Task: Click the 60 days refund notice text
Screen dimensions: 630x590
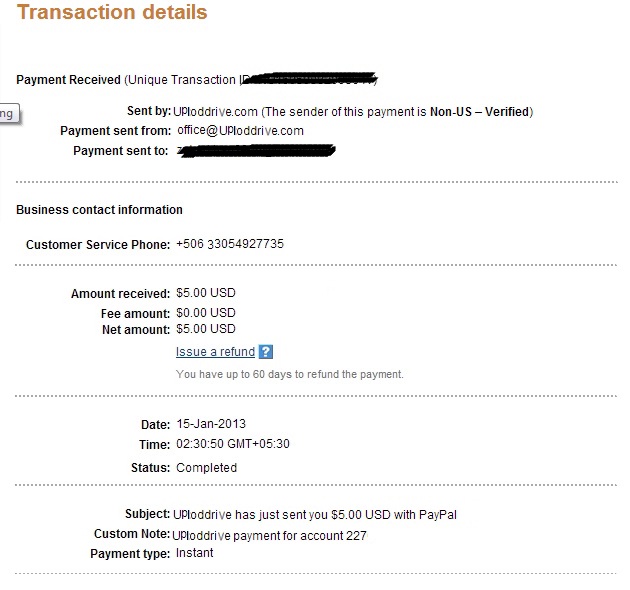Action: click(289, 375)
